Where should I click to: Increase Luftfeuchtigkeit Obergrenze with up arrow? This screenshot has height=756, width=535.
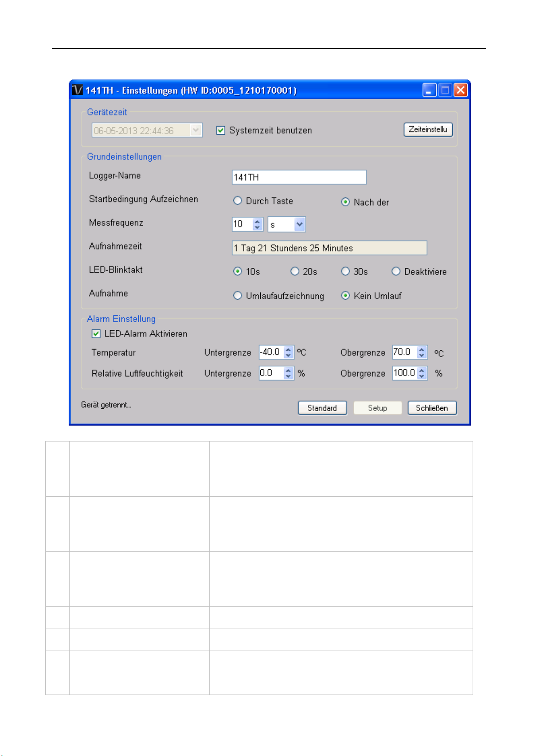tap(422, 370)
